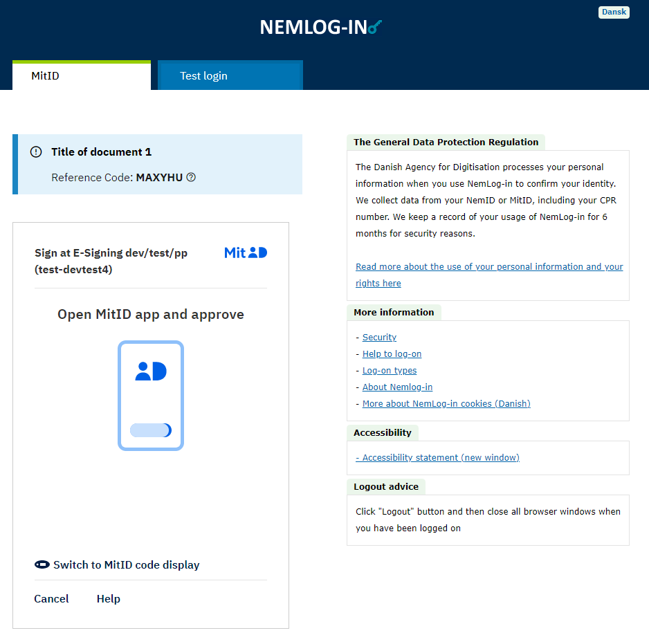The height and width of the screenshot is (644, 649).
Task: Click the General Data Protection Regulation heading
Action: click(446, 142)
